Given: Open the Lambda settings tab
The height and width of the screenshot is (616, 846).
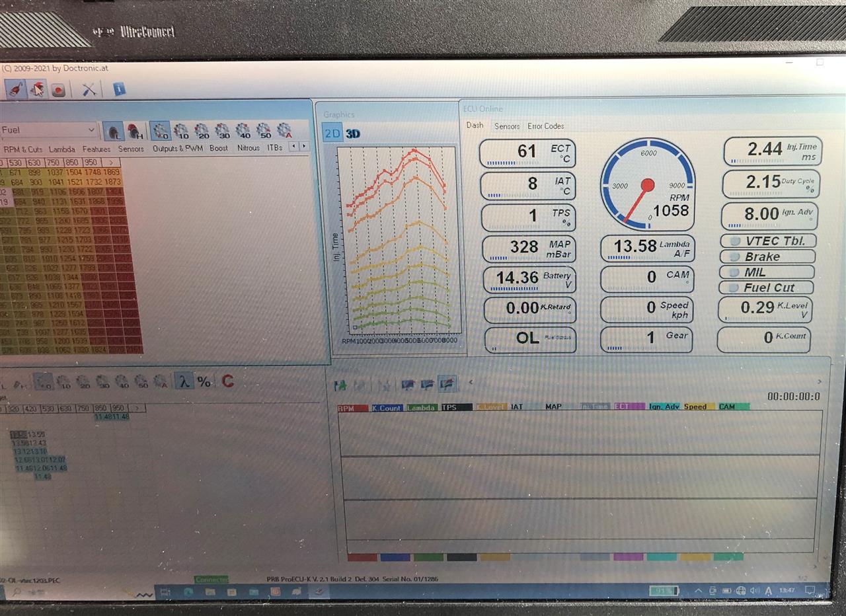Looking at the screenshot, I should 62,149.
